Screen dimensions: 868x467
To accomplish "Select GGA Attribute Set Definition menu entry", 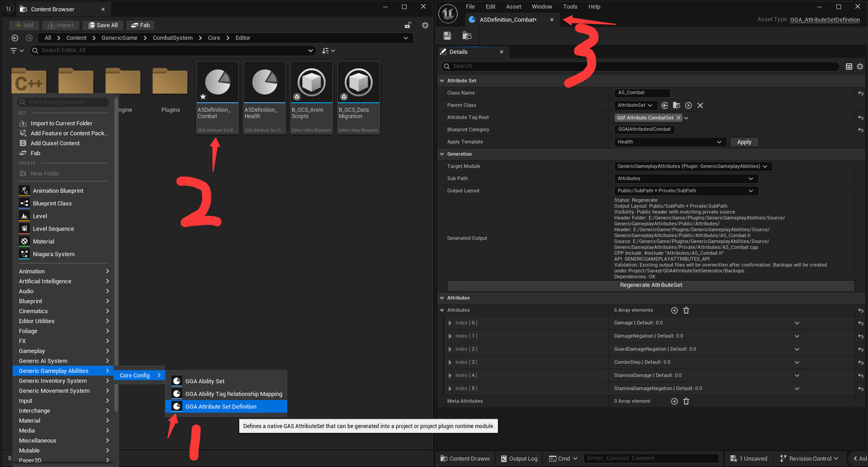I will 226,407.
